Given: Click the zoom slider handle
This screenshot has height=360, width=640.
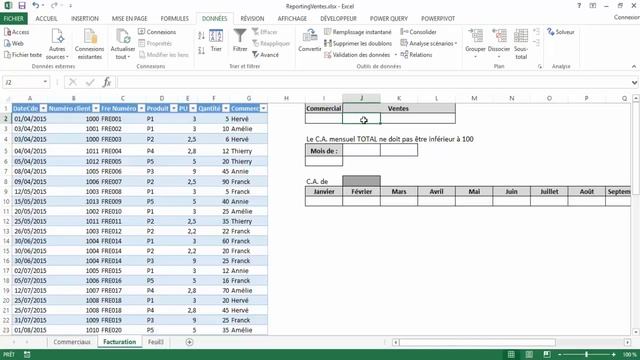Looking at the screenshot, I should [x=587, y=354].
